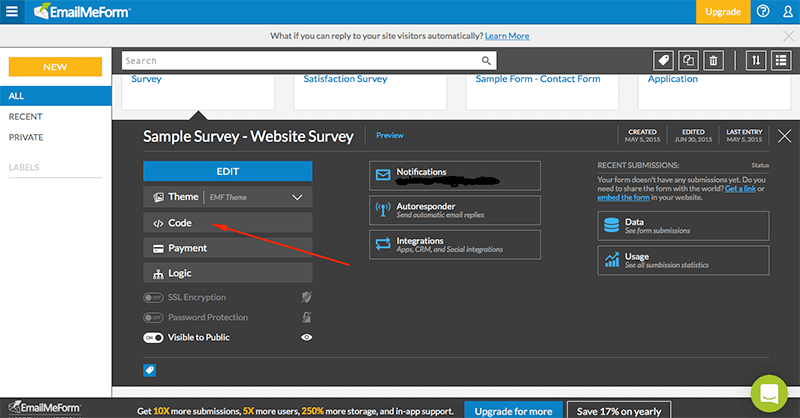Screen dimensions: 800x418
Task: Click the Sample Survey - Website Survey title
Action: tap(248, 136)
